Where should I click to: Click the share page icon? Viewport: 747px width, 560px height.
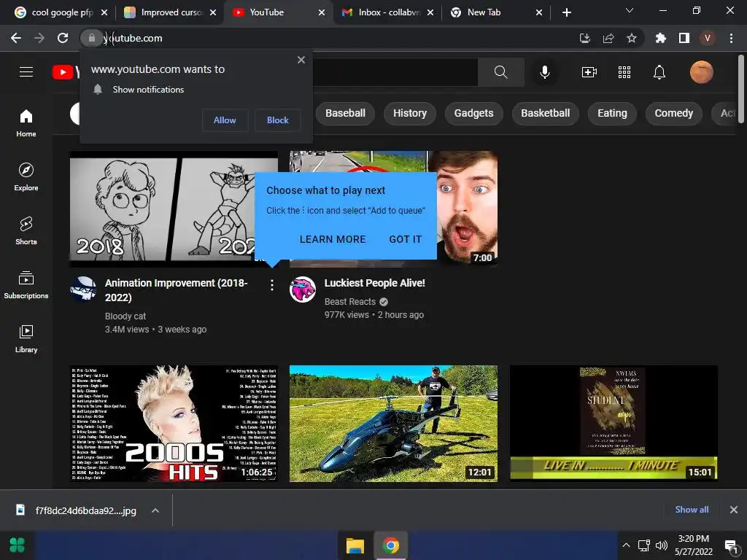[x=608, y=38]
